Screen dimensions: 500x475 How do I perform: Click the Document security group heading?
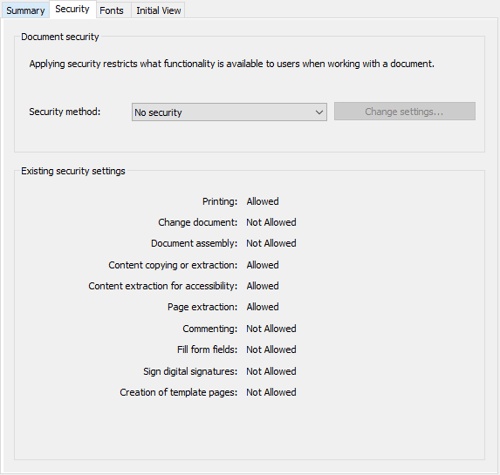coord(60,37)
